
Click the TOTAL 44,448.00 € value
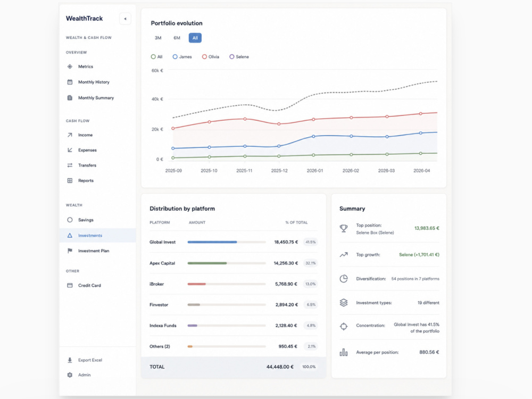coord(280,367)
